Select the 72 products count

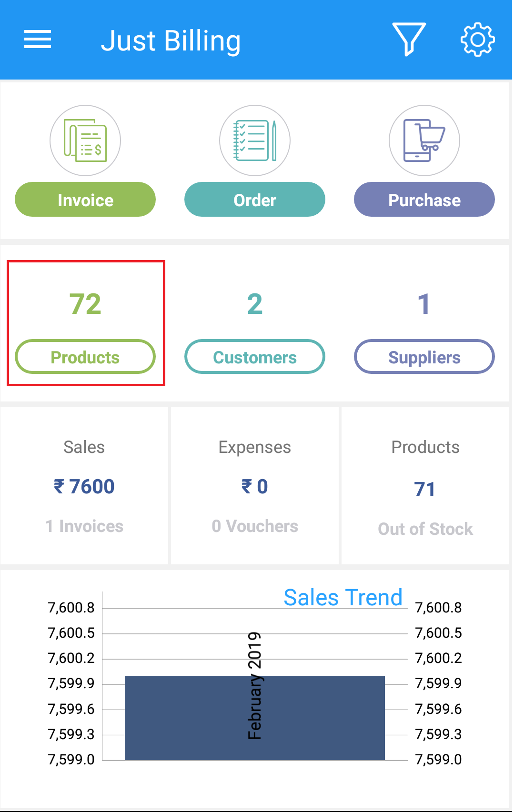click(85, 304)
